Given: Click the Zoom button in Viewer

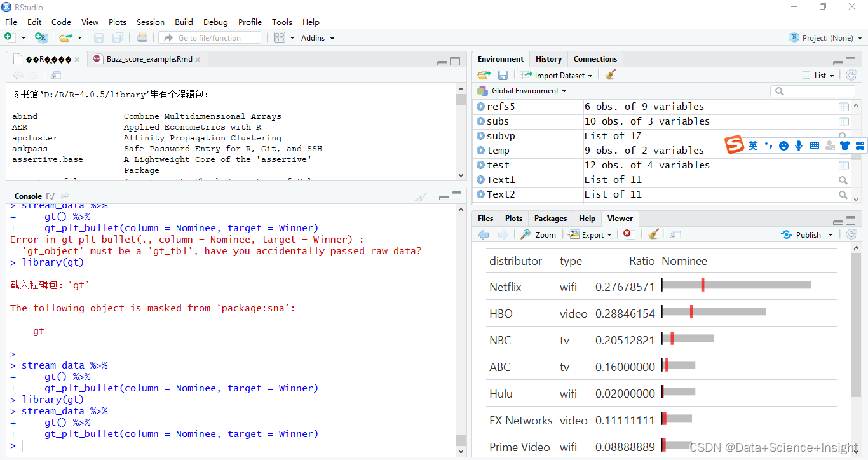Looking at the screenshot, I should tap(538, 234).
